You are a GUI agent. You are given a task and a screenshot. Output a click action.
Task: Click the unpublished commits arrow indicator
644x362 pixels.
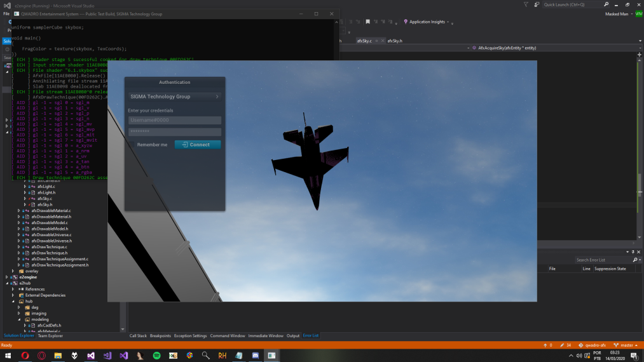548,345
